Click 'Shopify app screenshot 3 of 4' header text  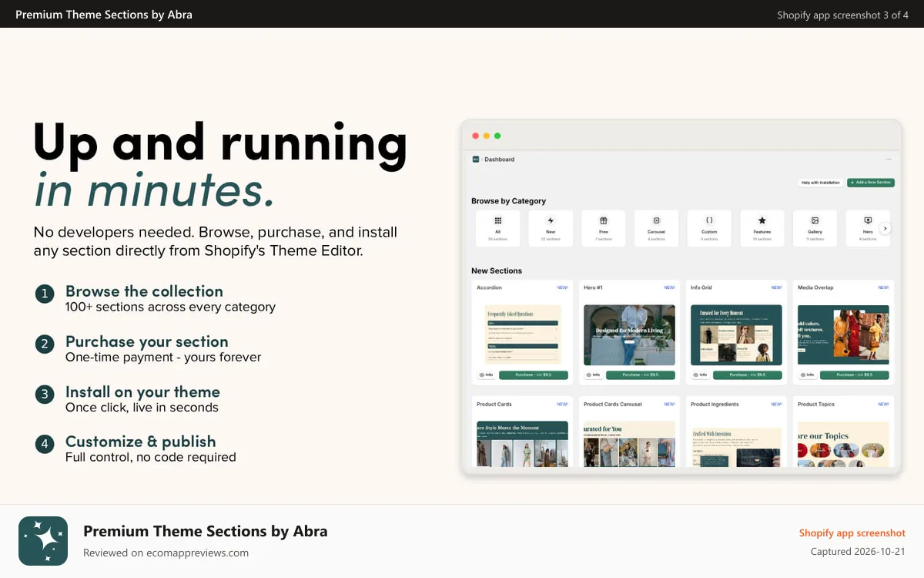843,15
